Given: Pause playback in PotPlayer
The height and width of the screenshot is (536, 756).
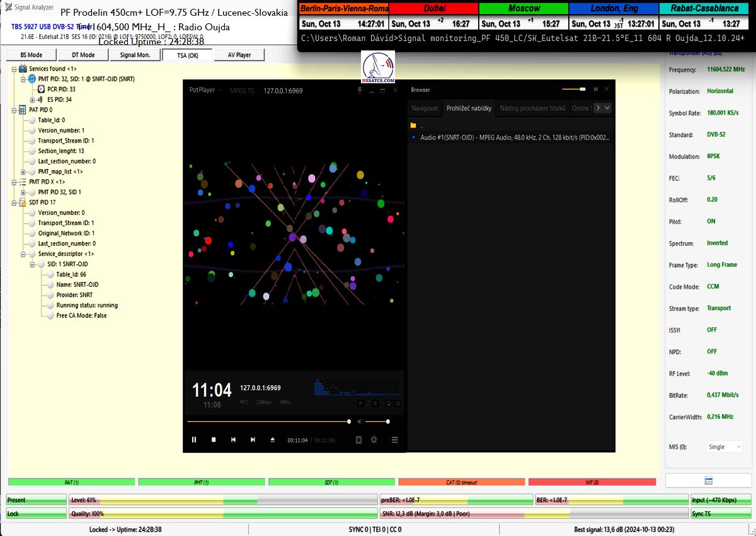Looking at the screenshot, I should [x=194, y=440].
